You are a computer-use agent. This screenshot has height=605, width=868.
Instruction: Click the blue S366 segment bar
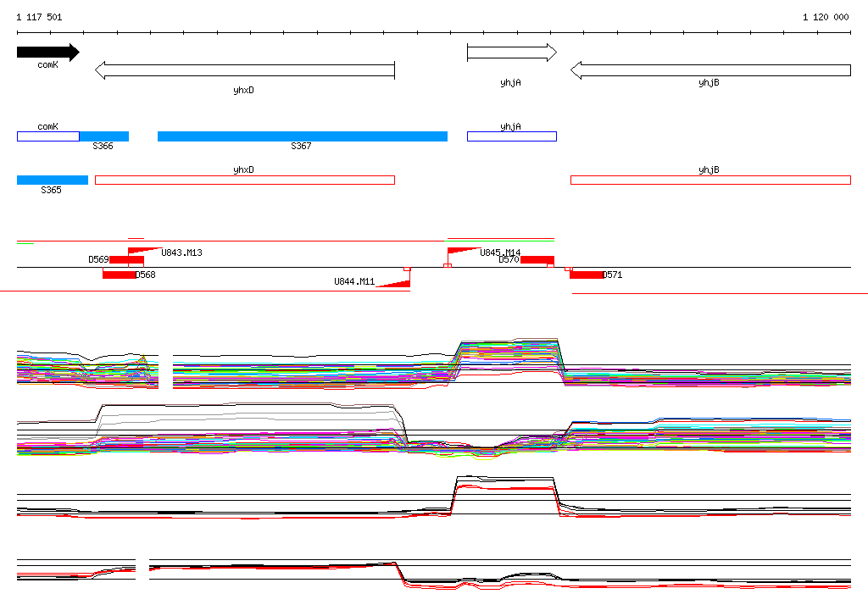104,136
